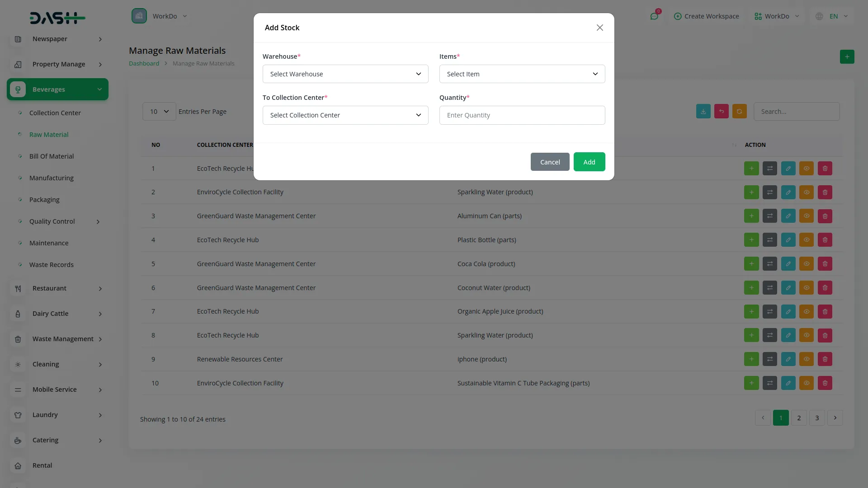Go to pagination page 2

point(799,418)
